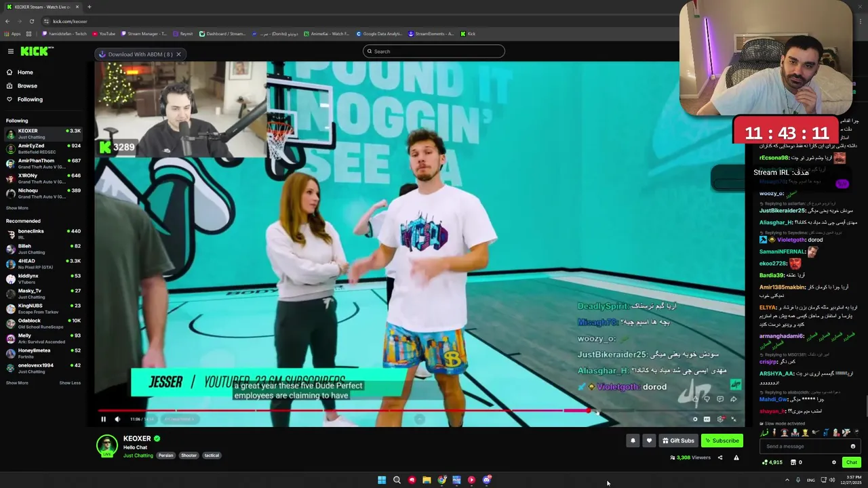Image resolution: width=868 pixels, height=488 pixels.
Task: Open Honeylimetea recommended channel
Action: click(x=43, y=353)
